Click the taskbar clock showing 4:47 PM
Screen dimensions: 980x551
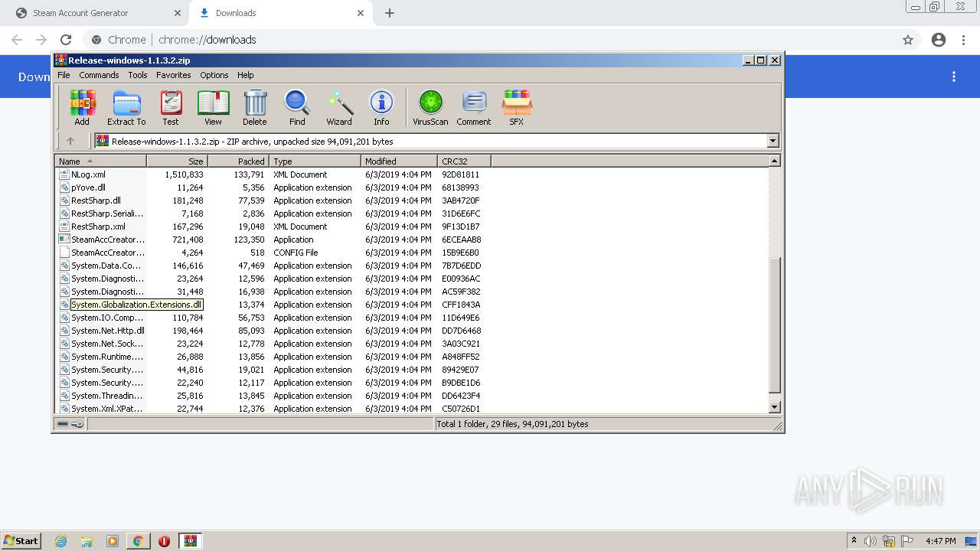point(940,541)
